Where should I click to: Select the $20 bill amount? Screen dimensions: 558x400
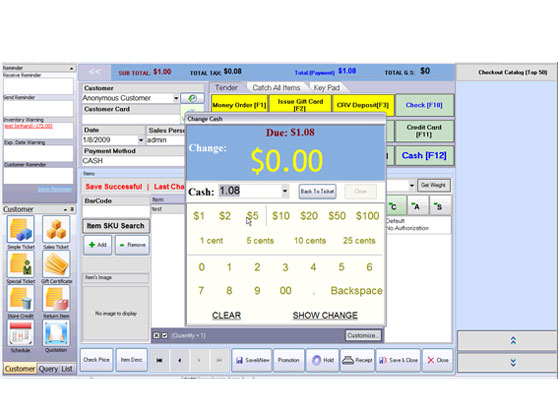(x=309, y=216)
